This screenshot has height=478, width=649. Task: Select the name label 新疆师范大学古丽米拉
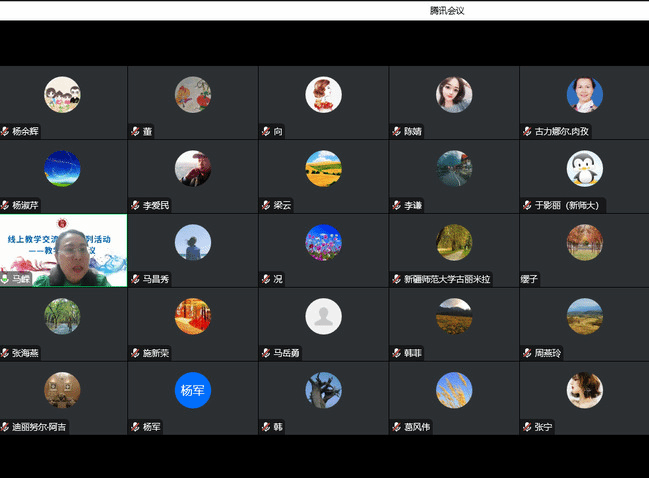446,279
